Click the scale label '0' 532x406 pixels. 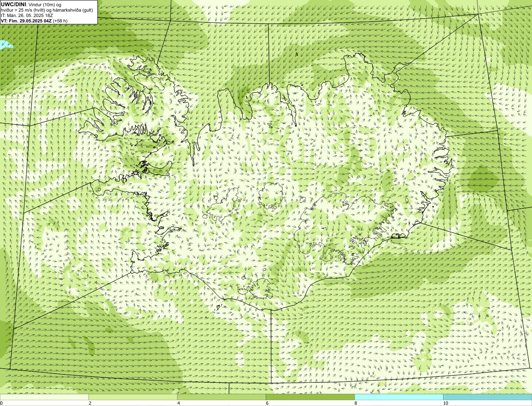pyautogui.click(x=2, y=403)
